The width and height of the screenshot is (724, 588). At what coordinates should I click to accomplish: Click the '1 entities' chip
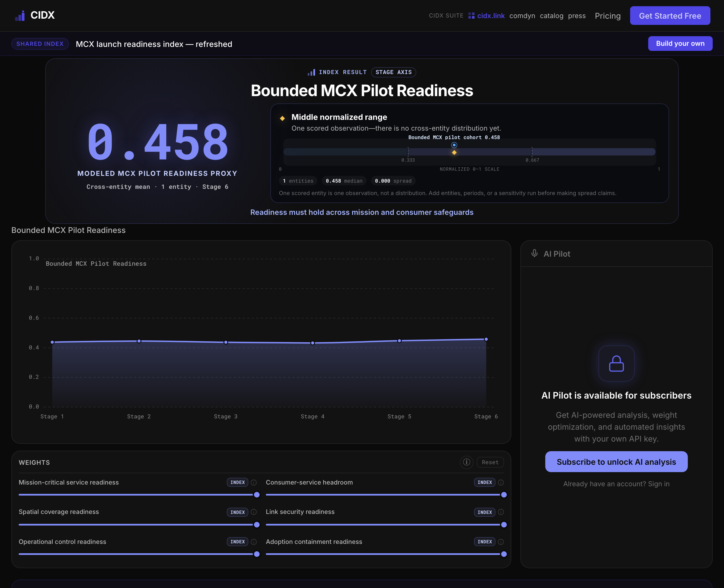click(x=298, y=181)
